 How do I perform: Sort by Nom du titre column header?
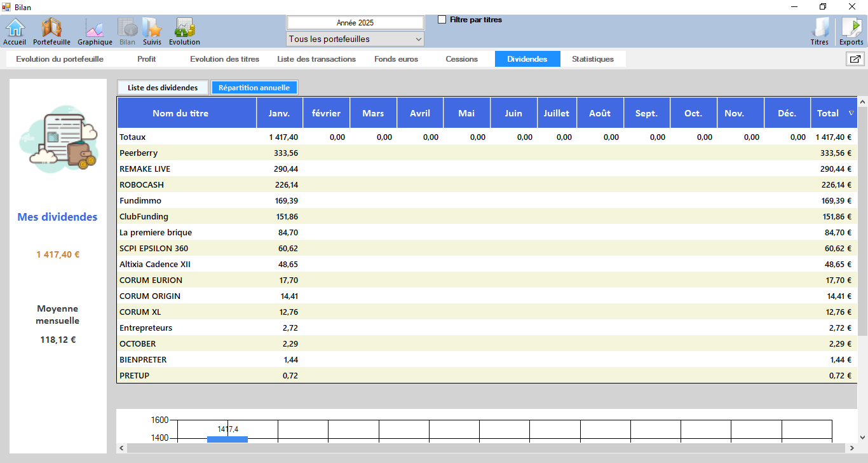pyautogui.click(x=187, y=113)
